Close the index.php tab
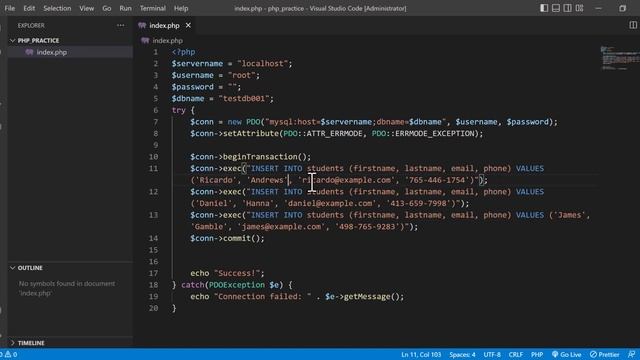This screenshot has width=640, height=360. point(188,25)
